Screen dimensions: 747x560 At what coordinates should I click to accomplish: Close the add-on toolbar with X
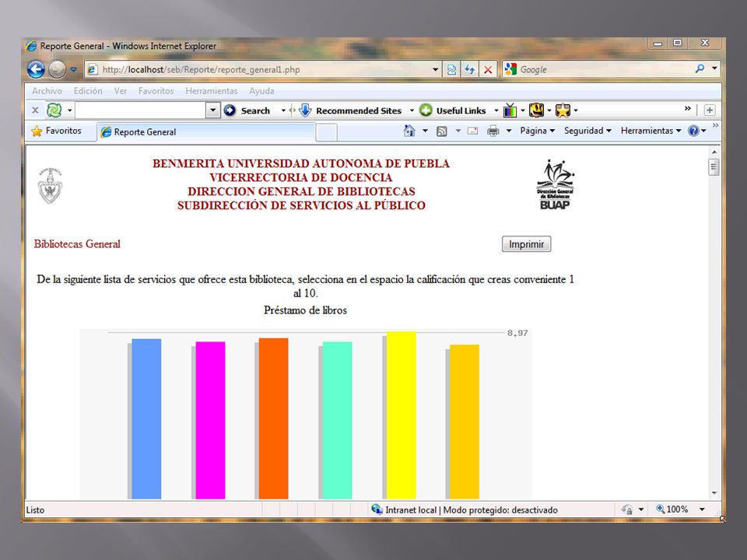pyautogui.click(x=35, y=110)
